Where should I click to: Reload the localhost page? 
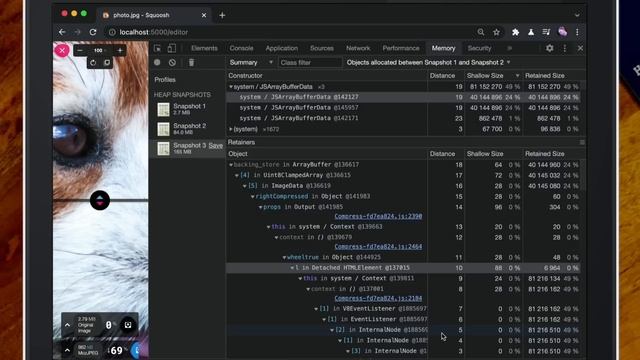point(93,32)
